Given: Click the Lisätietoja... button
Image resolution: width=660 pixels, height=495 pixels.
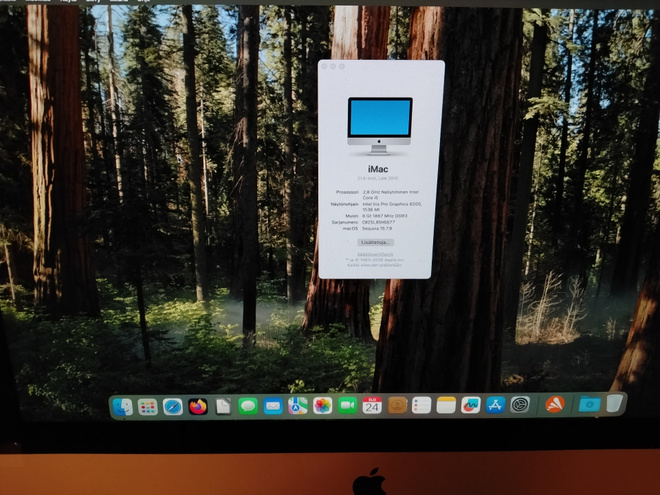Looking at the screenshot, I should (x=375, y=242).
